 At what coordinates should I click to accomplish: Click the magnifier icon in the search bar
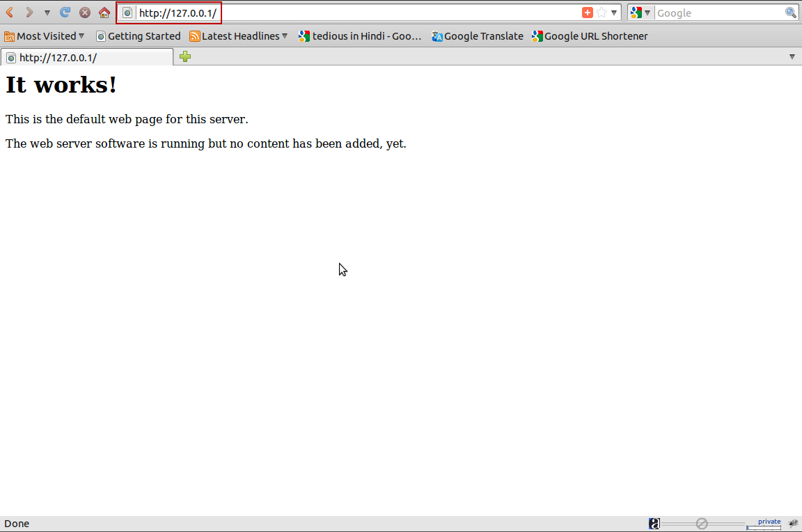tap(792, 12)
